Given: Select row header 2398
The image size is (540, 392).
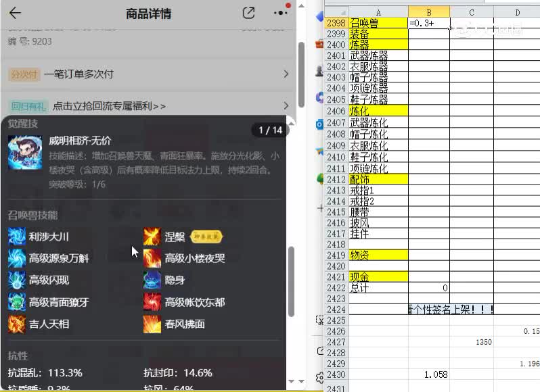Looking at the screenshot, I should pos(336,23).
